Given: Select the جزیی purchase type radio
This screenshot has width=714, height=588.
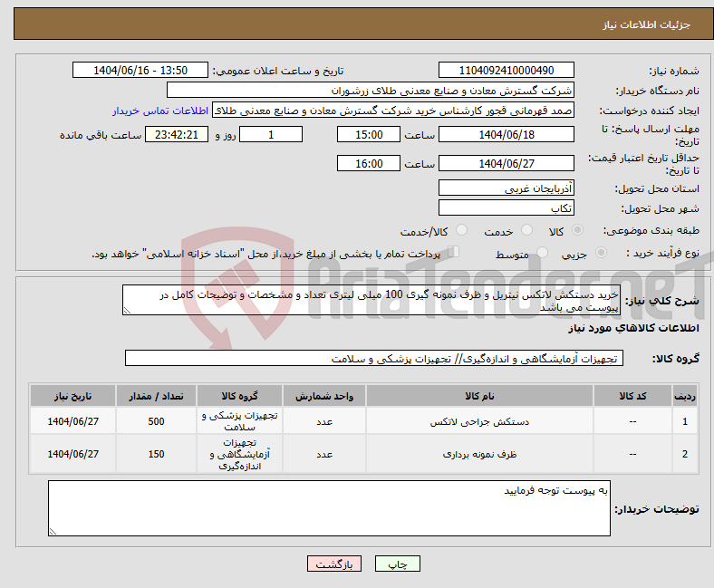Looking at the screenshot, I should tap(601, 253).
